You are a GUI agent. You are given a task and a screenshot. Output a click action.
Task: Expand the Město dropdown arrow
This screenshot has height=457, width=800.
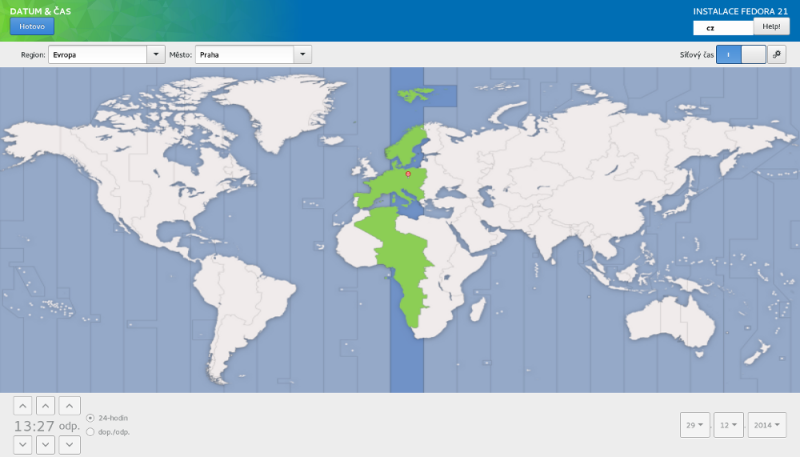point(302,55)
